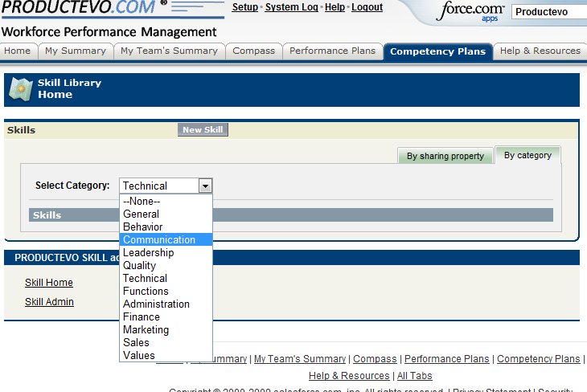Click footer Help & Resources link

coord(349,376)
